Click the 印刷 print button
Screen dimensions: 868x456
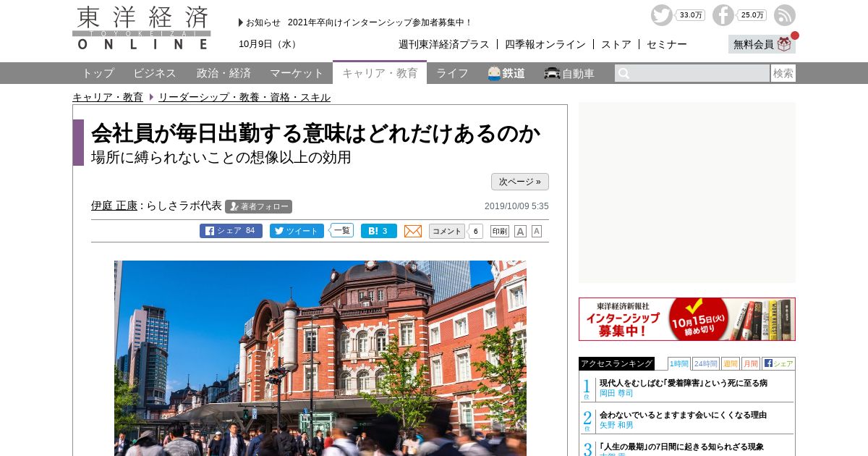[500, 231]
